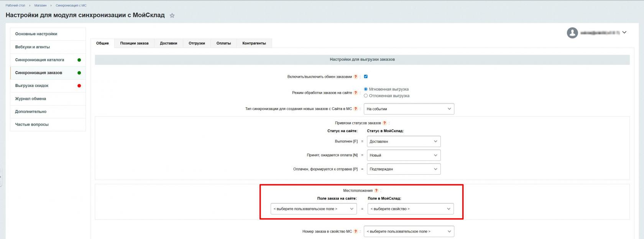
Task: Open user profile avatar icon
Action: point(572,33)
